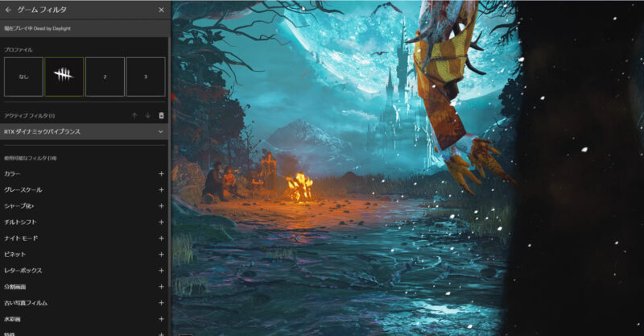Delete active filter using trash icon

click(x=161, y=116)
